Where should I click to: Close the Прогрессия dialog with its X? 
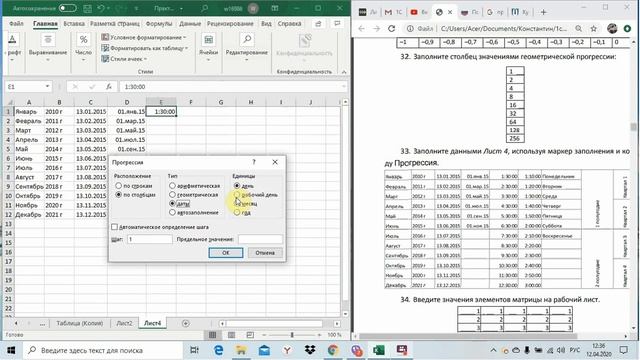(x=275, y=162)
